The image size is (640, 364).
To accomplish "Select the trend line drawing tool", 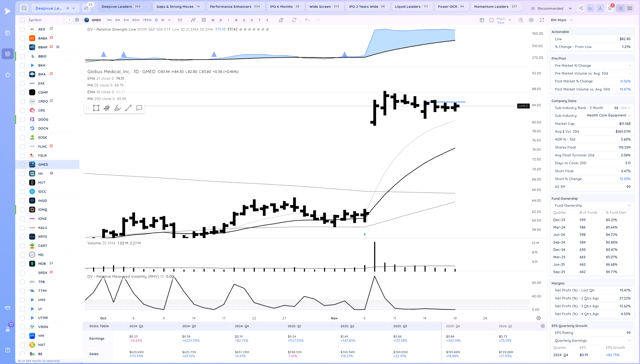I will (128, 108).
